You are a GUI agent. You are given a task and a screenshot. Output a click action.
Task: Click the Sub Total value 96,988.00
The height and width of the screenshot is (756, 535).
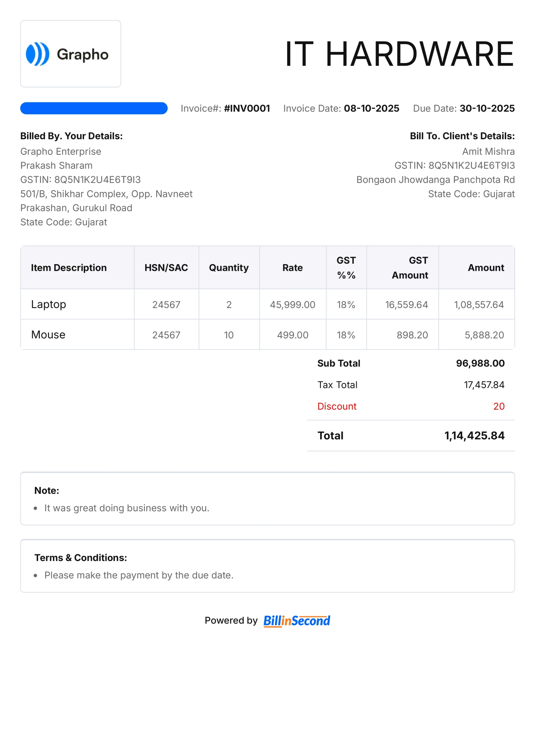[480, 363]
